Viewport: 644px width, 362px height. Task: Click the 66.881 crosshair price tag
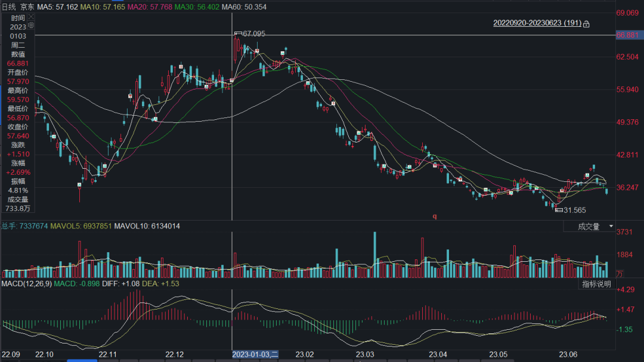[628, 35]
